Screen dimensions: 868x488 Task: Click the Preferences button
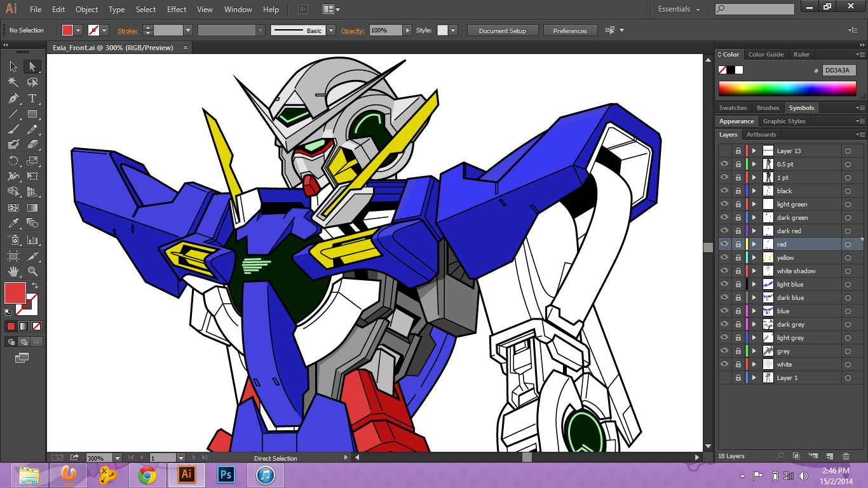[x=570, y=30]
